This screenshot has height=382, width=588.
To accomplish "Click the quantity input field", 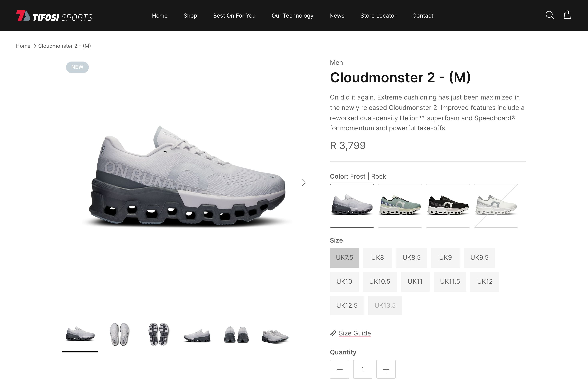I will (363, 369).
